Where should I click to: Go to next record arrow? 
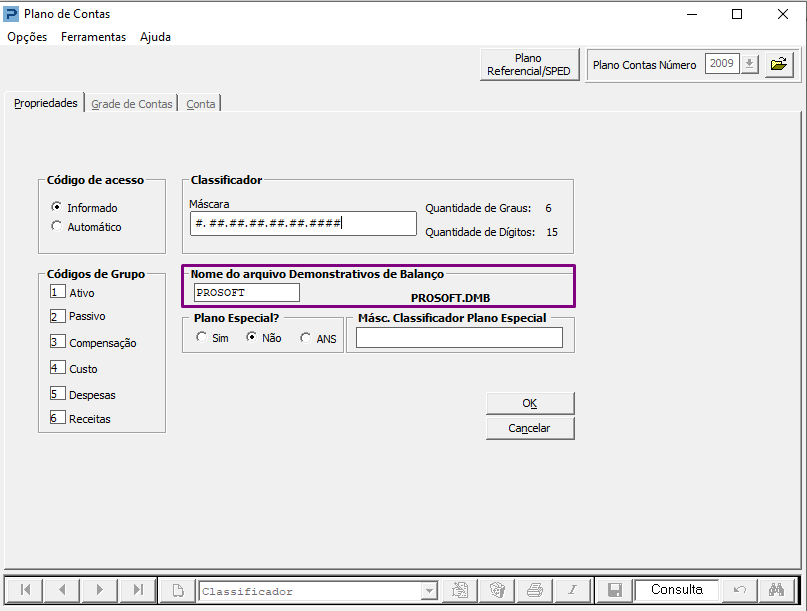(99, 589)
